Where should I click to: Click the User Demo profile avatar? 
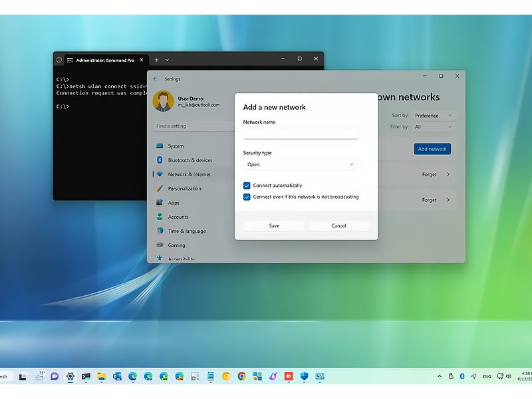tap(163, 101)
